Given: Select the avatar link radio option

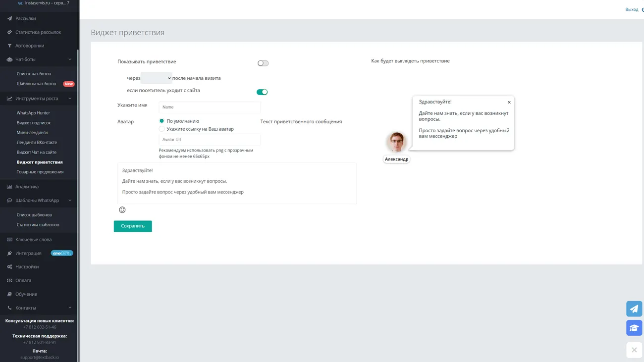Looking at the screenshot, I should click(x=161, y=129).
